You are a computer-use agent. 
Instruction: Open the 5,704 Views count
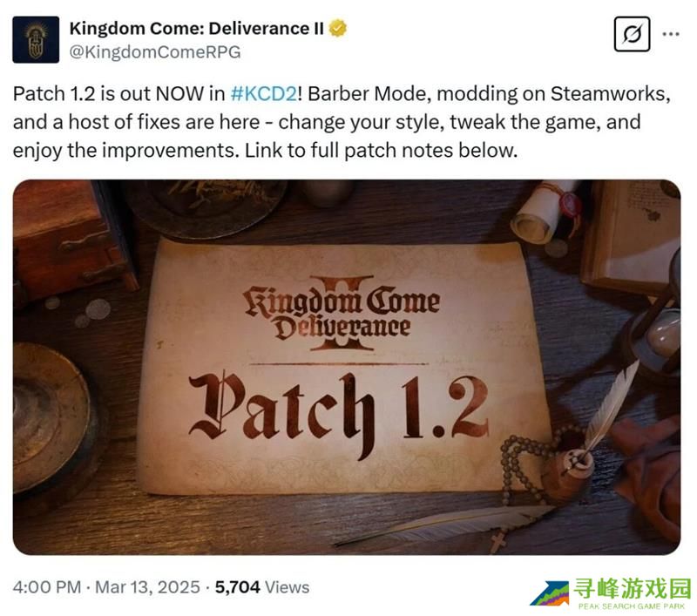tap(262, 587)
